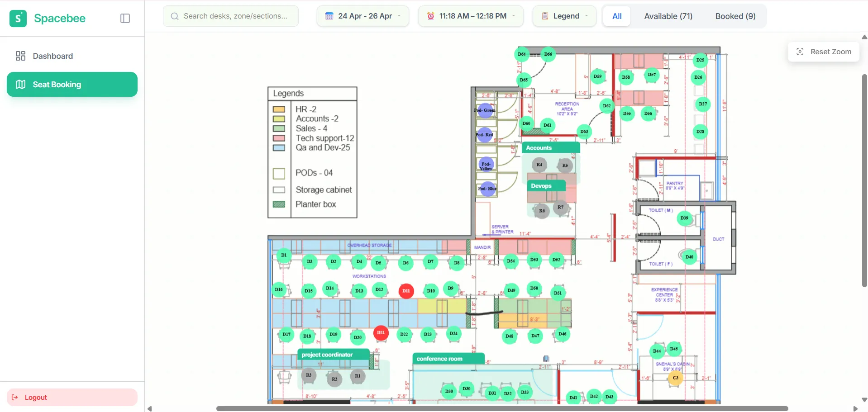
Task: Focus the Search desks, zone/sections field
Action: 231,16
